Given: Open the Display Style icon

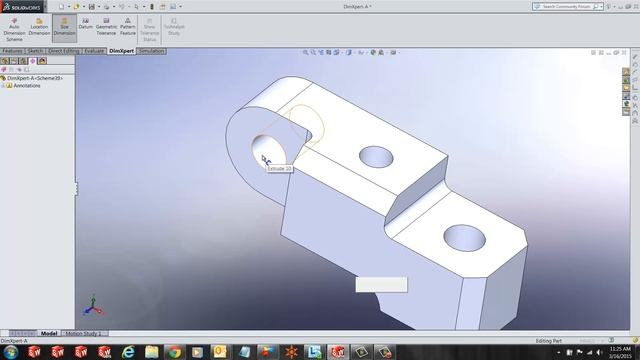Looking at the screenshot, I should tap(349, 52).
